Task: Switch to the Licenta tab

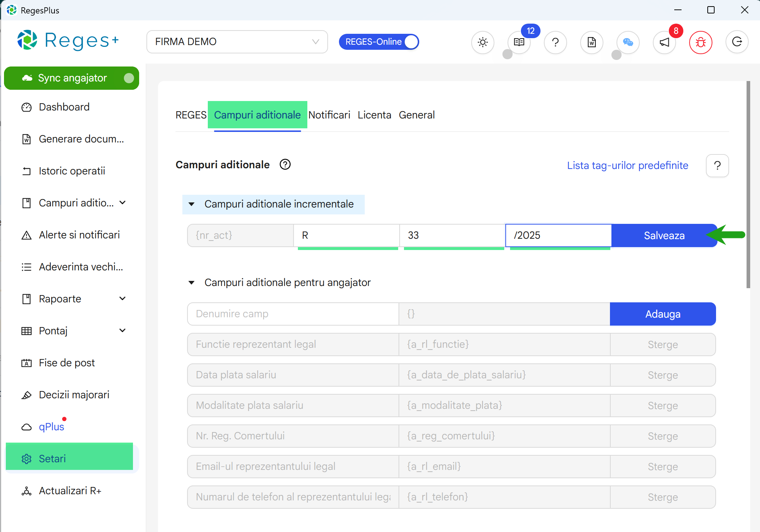Action: click(374, 115)
